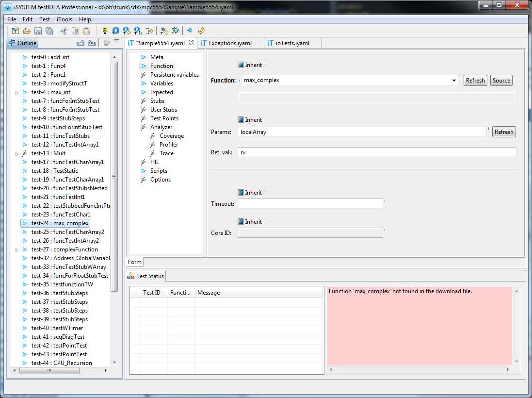
Task: Select the Persistent variables section
Action: coord(175,75)
